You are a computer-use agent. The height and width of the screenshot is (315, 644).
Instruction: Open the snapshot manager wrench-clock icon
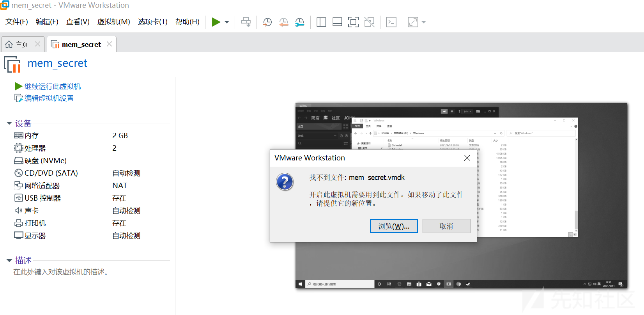pyautogui.click(x=299, y=22)
